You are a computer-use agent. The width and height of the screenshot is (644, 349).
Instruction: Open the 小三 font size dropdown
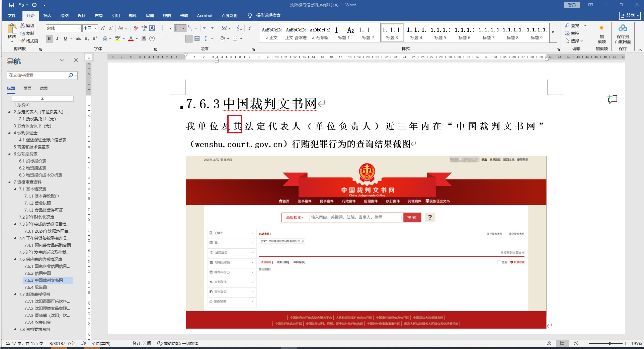click(x=95, y=28)
